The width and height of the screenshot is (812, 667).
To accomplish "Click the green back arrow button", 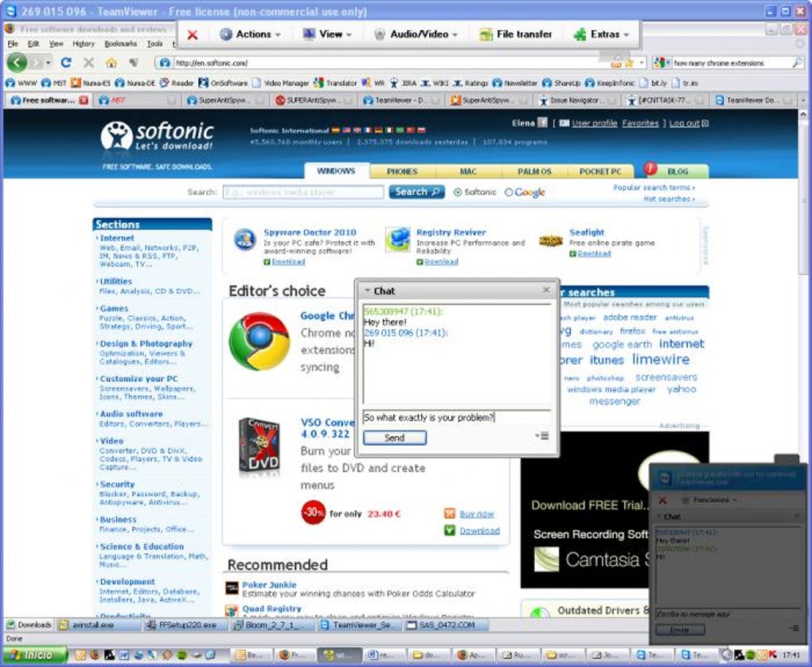I will point(17,63).
